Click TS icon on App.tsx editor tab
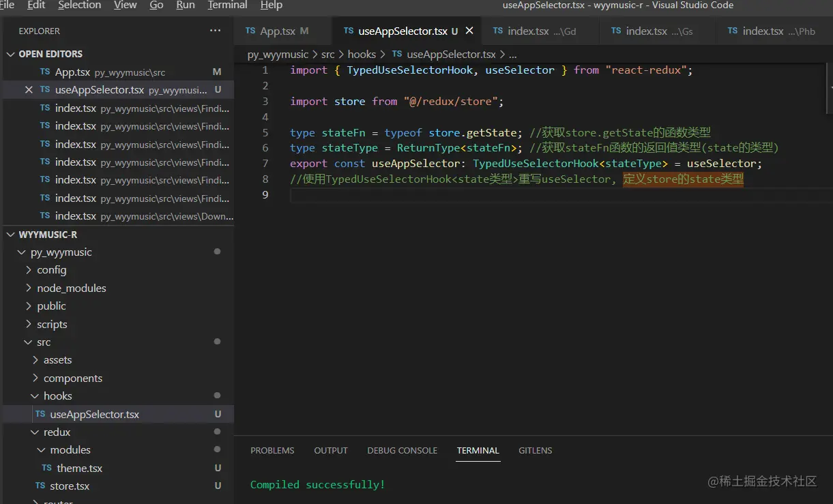Viewport: 833px width, 504px height. click(x=250, y=31)
